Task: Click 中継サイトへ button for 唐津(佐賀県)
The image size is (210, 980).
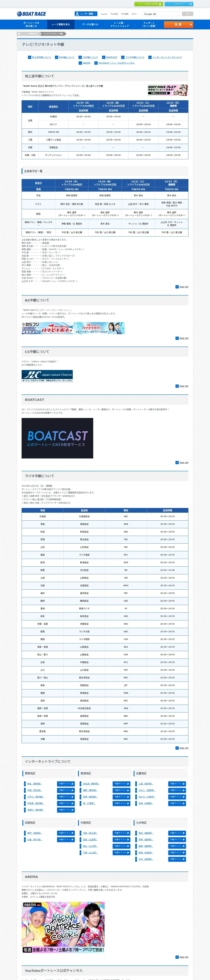Action: pyautogui.click(x=177, y=853)
